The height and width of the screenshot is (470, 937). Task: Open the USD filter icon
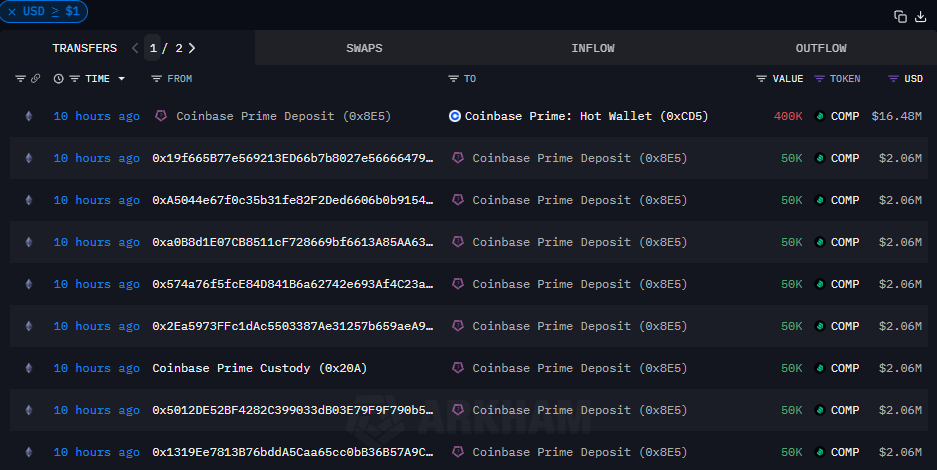coord(893,78)
